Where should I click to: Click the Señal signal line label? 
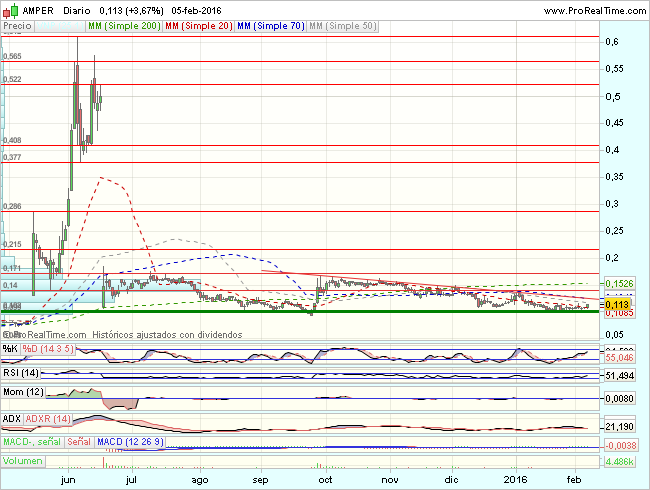pos(79,441)
